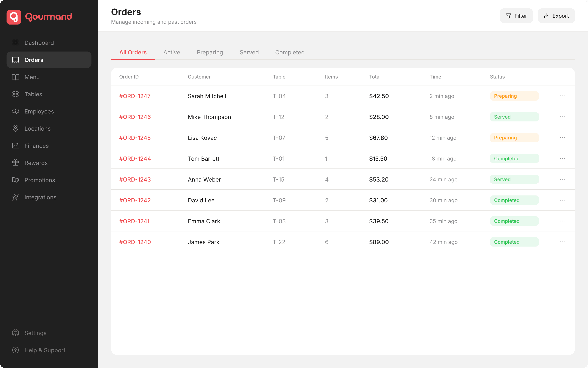This screenshot has width=588, height=368.
Task: Switch to the Completed tab
Action: [x=290, y=52]
